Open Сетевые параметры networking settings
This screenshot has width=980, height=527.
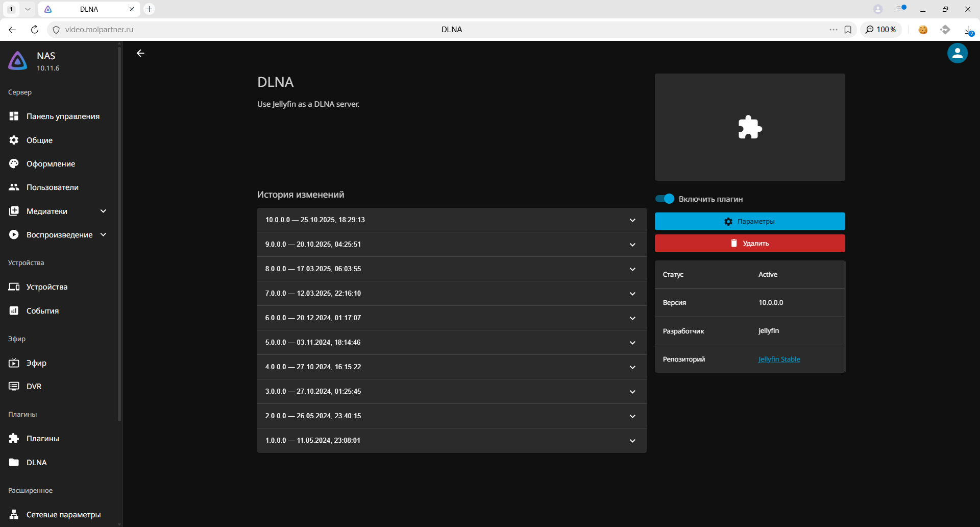(63, 515)
